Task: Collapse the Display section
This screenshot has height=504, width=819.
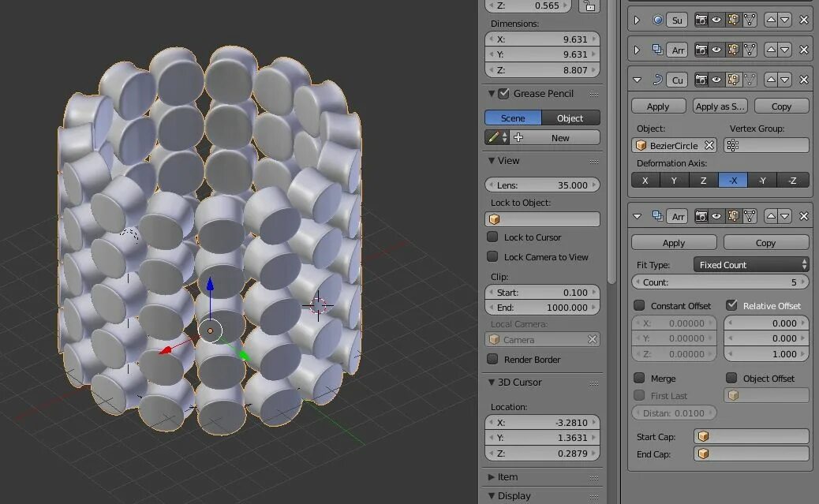Action: (491, 495)
